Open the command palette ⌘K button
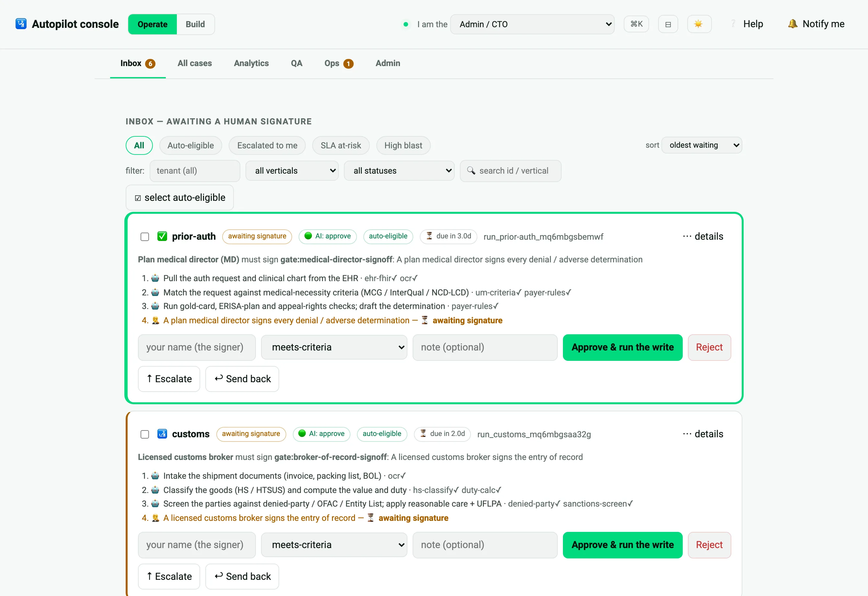 [x=636, y=24]
